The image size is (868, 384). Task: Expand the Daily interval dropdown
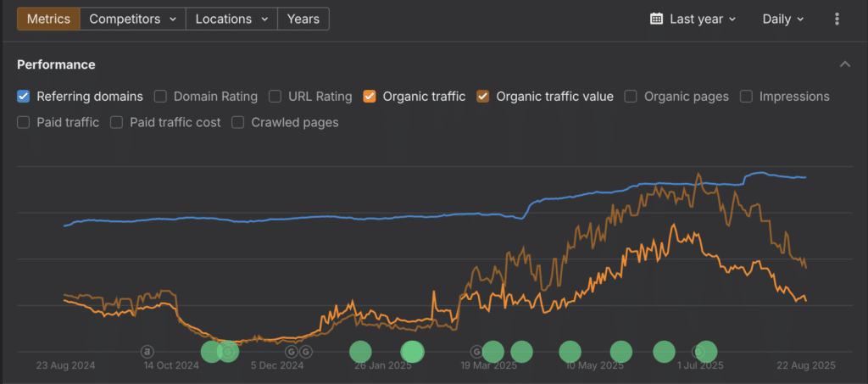pos(783,19)
